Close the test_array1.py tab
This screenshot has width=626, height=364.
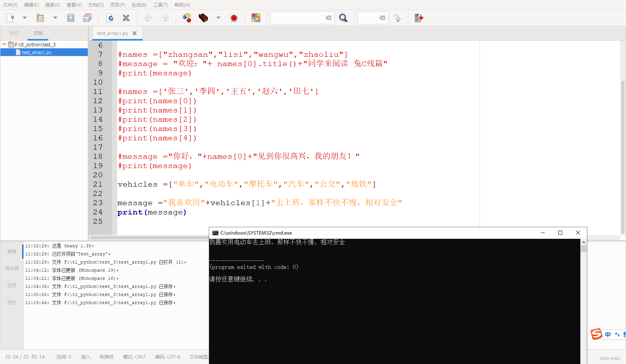(135, 33)
